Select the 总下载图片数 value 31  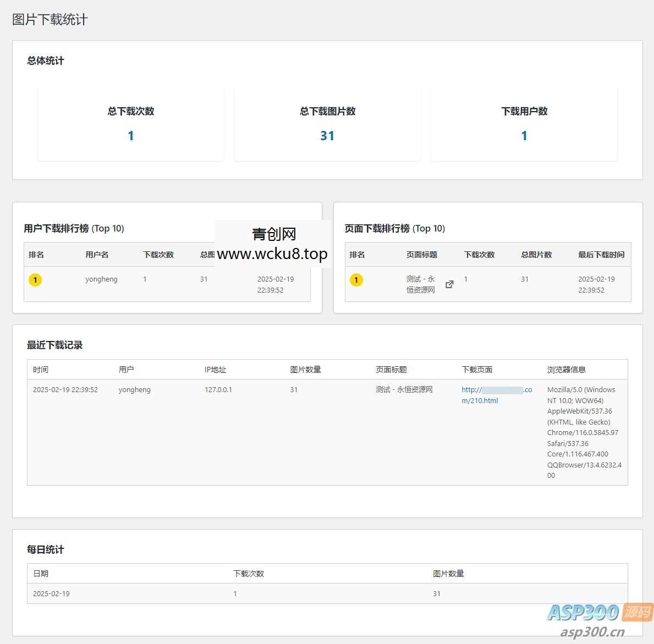[327, 136]
